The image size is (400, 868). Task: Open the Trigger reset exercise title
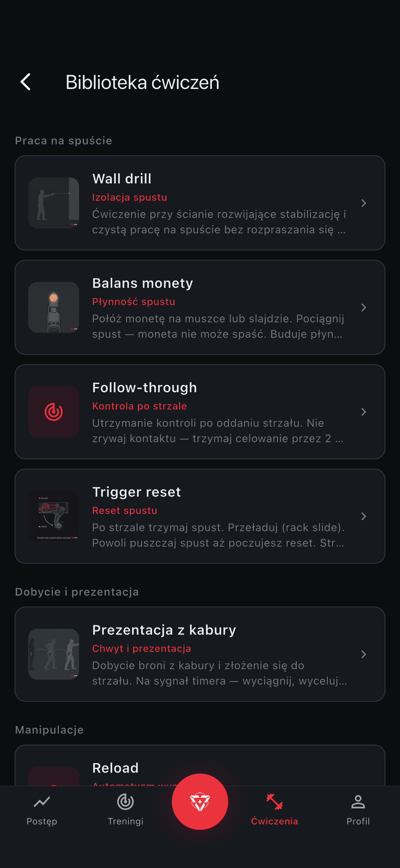pos(137,492)
